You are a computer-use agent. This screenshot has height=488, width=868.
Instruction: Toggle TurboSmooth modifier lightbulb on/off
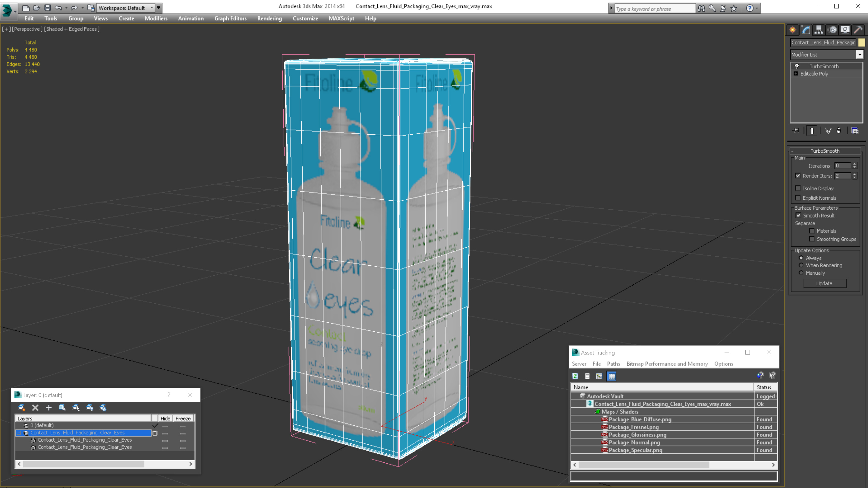797,66
